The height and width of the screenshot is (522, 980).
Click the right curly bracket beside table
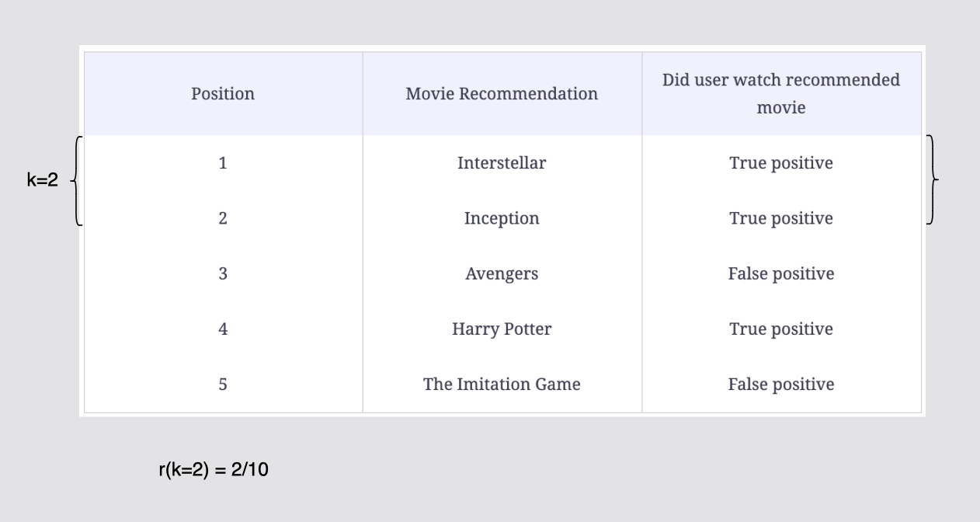[x=933, y=179]
